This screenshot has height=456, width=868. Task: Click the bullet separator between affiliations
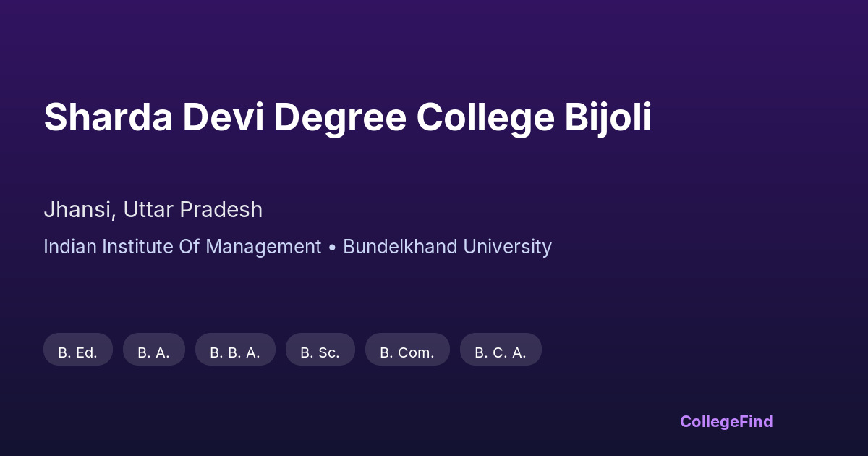(x=332, y=248)
